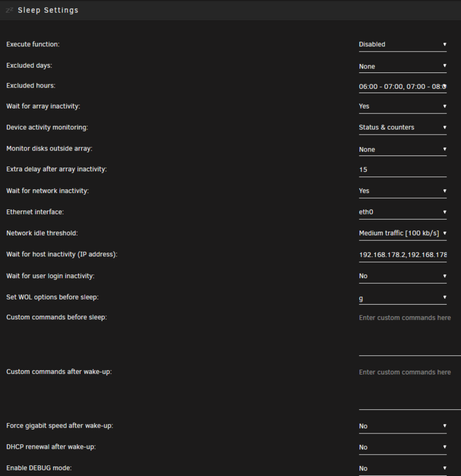
Task: Open the Force gigabit speed after wake-up dropdown
Action: (403, 426)
